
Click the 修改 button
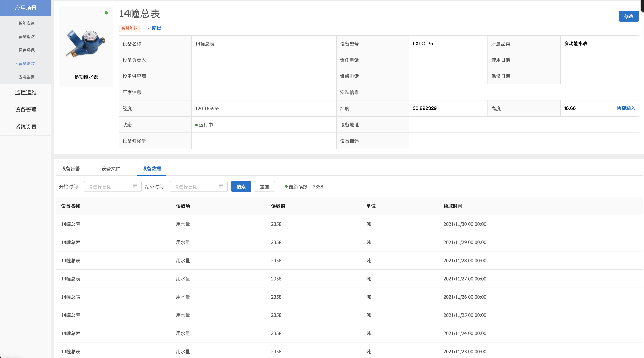tap(628, 16)
